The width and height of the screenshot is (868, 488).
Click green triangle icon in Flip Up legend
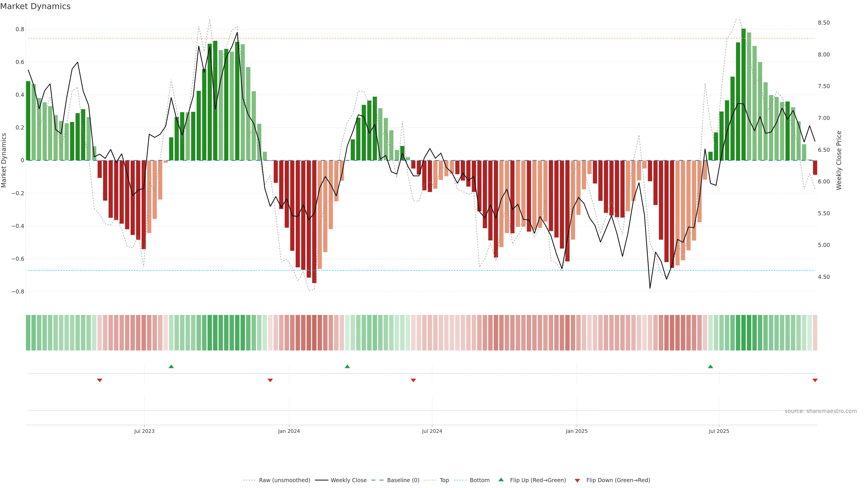pos(501,480)
